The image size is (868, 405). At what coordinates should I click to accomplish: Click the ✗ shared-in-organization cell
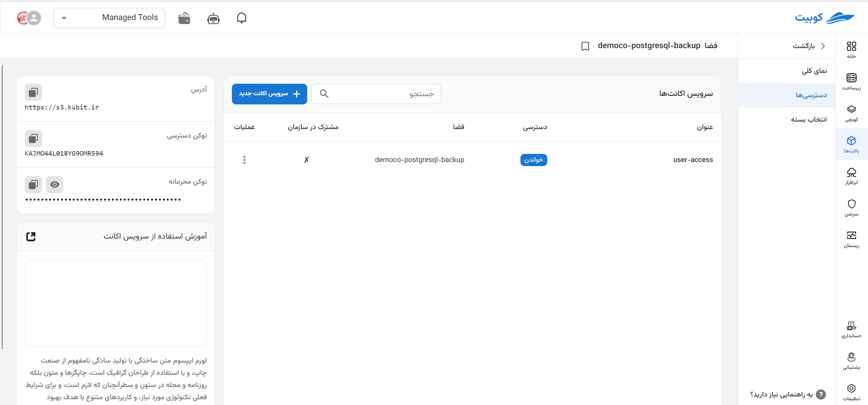307,160
